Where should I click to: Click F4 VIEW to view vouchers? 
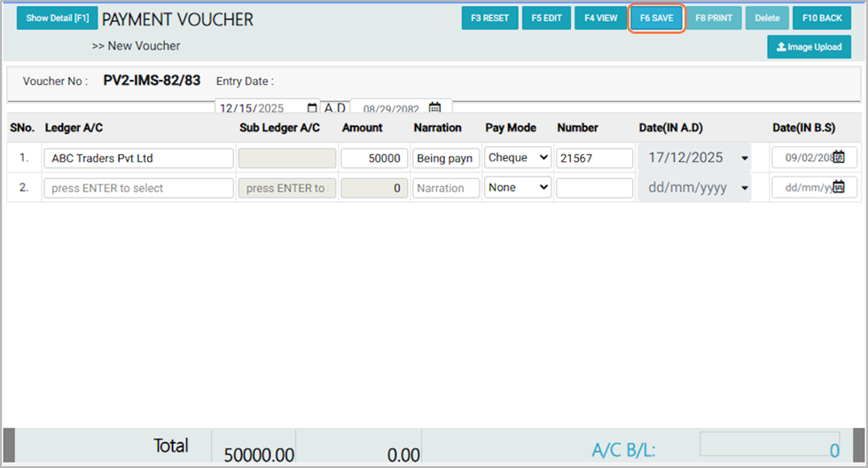point(600,18)
